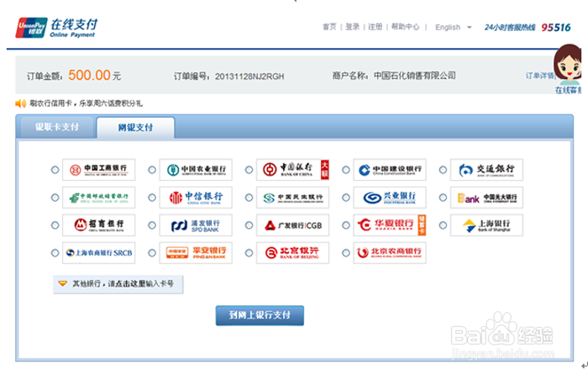Open the 登录 login link
Screen dimensions: 588x375
(x=352, y=27)
